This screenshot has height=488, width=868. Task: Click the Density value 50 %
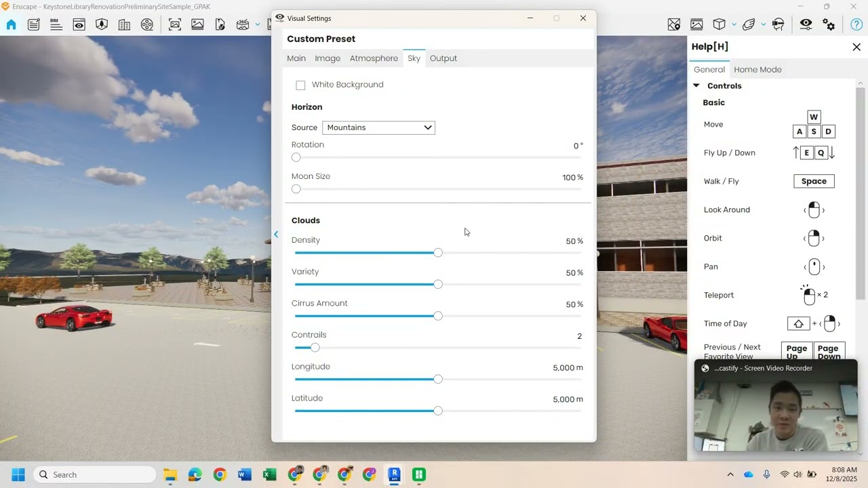(574, 241)
